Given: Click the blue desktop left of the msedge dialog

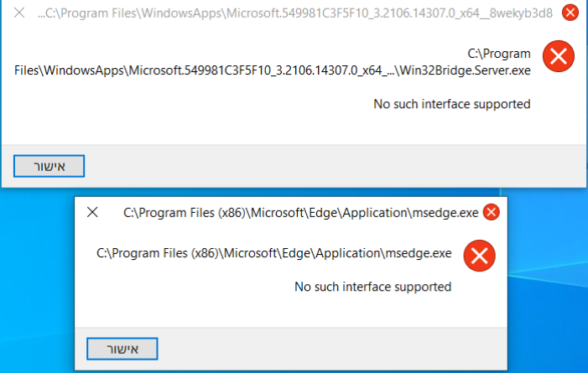Looking at the screenshot, I should 38,281.
